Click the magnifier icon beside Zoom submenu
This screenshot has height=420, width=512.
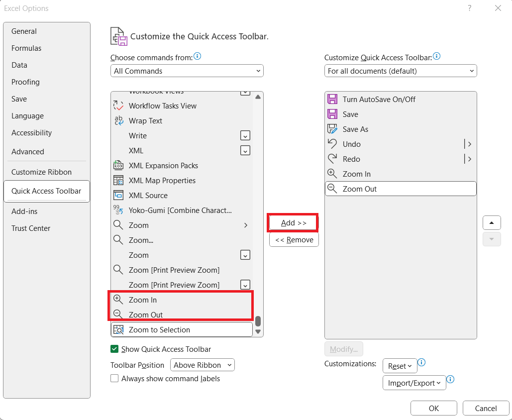click(x=118, y=225)
